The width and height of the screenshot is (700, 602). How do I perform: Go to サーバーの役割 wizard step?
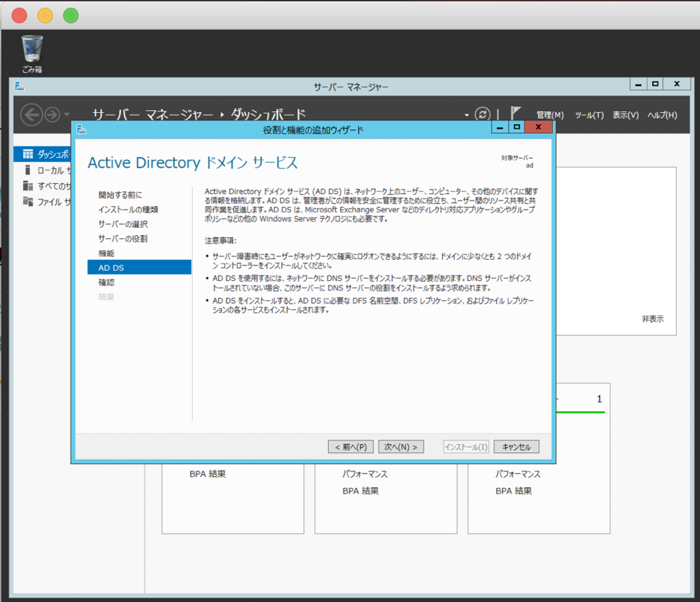coord(123,238)
